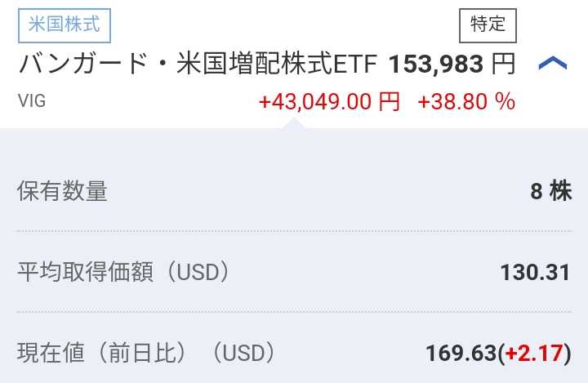The image size is (588, 383).
Task: Select the VIG ticker symbol
Action: pyautogui.click(x=31, y=101)
